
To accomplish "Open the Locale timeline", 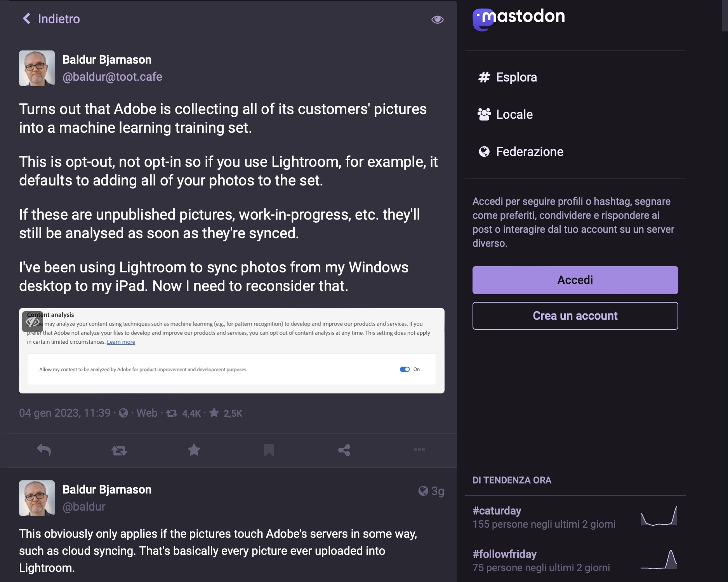I will (514, 114).
